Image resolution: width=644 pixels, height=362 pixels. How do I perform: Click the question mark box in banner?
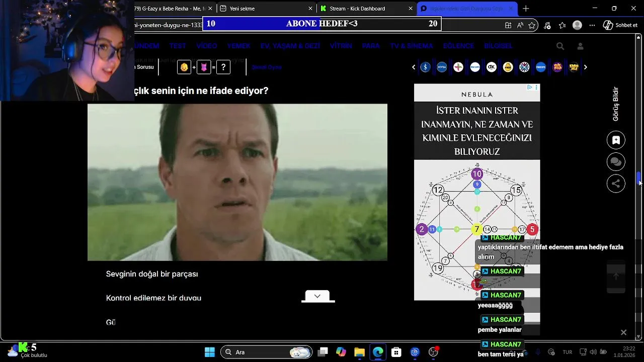[223, 67]
